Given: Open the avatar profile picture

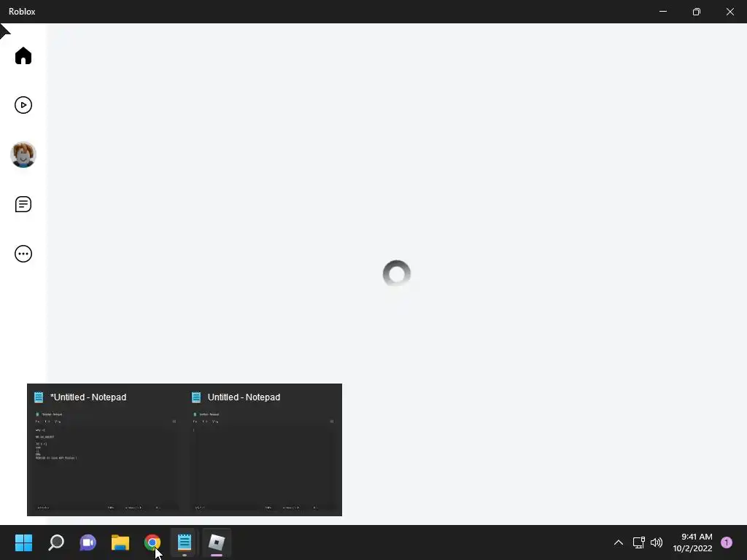Looking at the screenshot, I should pyautogui.click(x=23, y=155).
